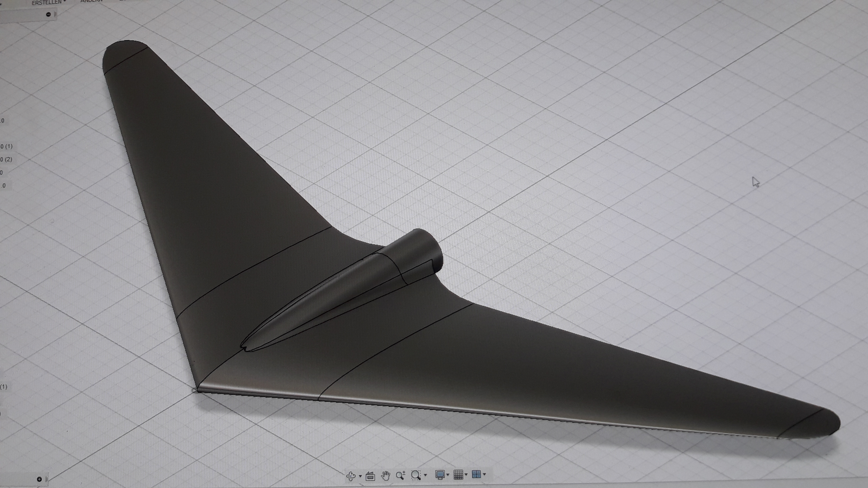
Task: Select browser item labeled 0 (2)
Action: point(6,159)
